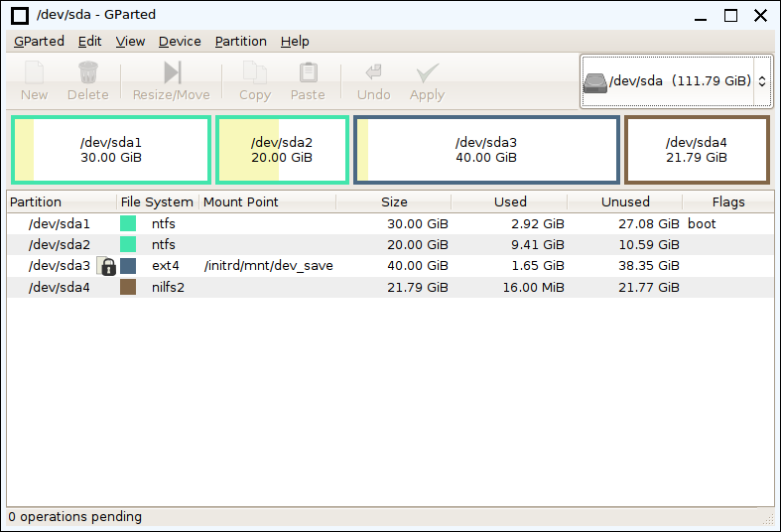This screenshot has width=781, height=532.
Task: Sort by the Used column header
Action: pos(509,201)
